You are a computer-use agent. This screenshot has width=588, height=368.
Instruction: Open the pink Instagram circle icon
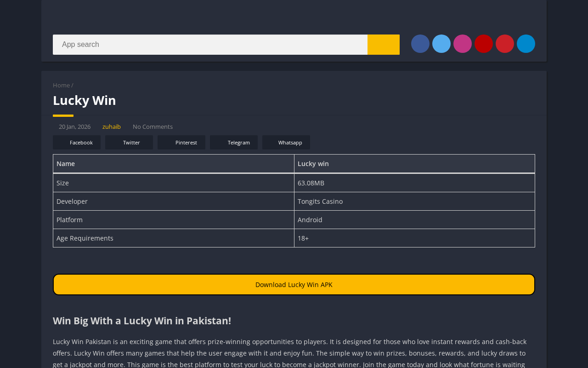[463, 44]
